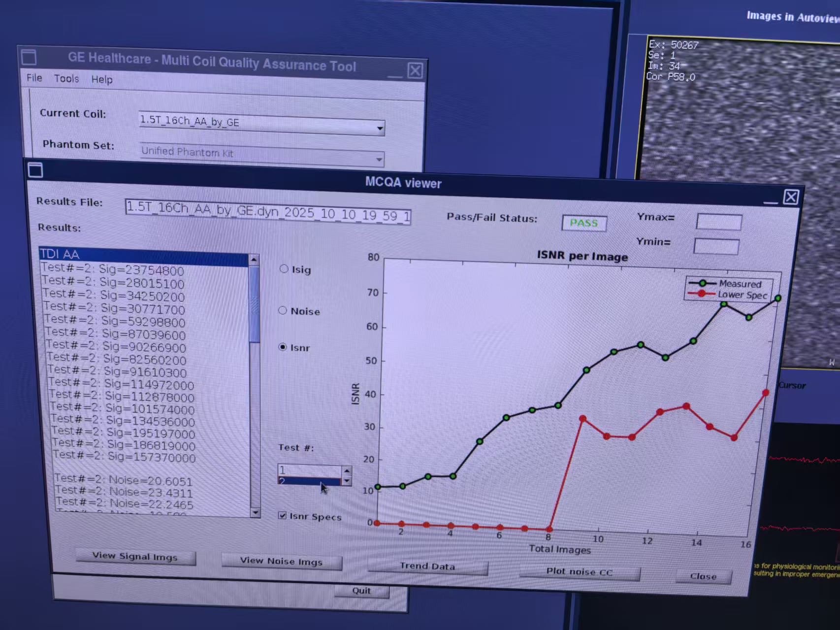Select the Isnr radio button
Image resolution: width=840 pixels, height=630 pixels.
click(x=283, y=347)
